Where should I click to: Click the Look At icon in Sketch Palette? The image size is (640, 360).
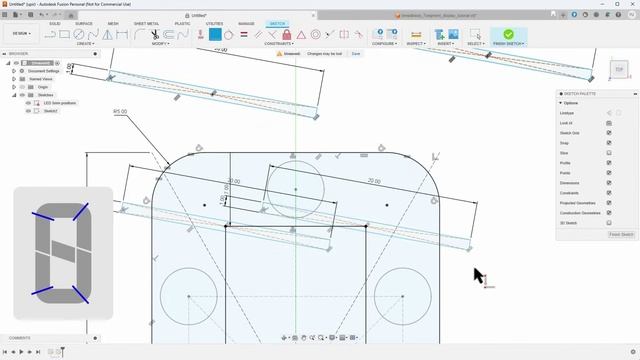click(x=609, y=123)
